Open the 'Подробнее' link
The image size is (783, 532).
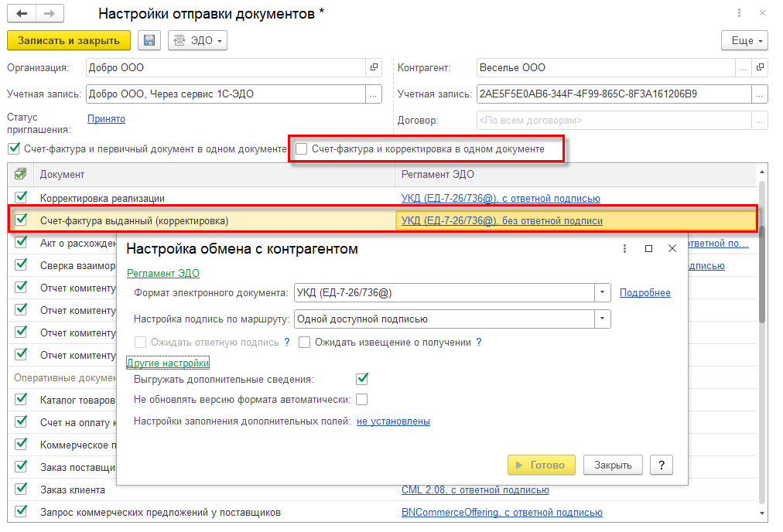pyautogui.click(x=645, y=293)
